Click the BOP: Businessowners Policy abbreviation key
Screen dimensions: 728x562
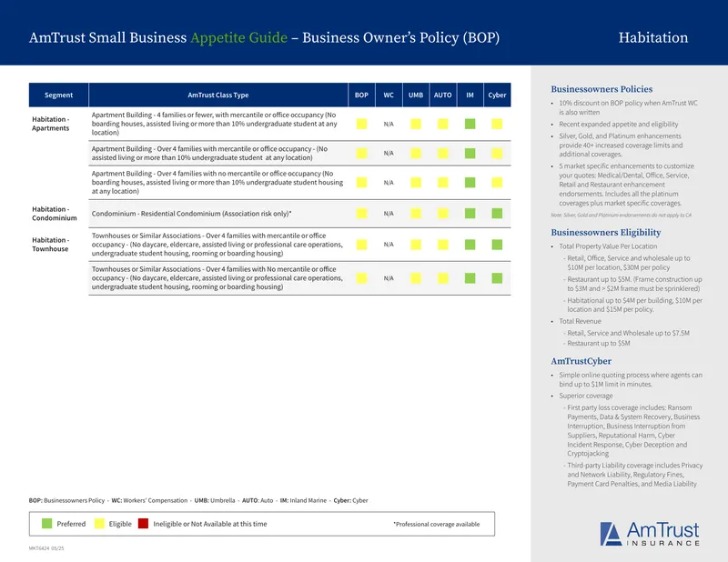tap(66, 500)
